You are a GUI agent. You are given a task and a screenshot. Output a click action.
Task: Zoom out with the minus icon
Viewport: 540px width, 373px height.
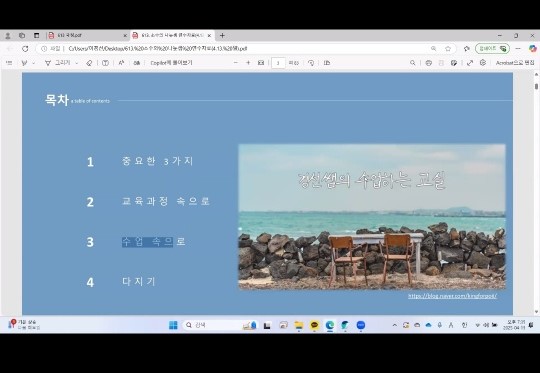(236, 63)
